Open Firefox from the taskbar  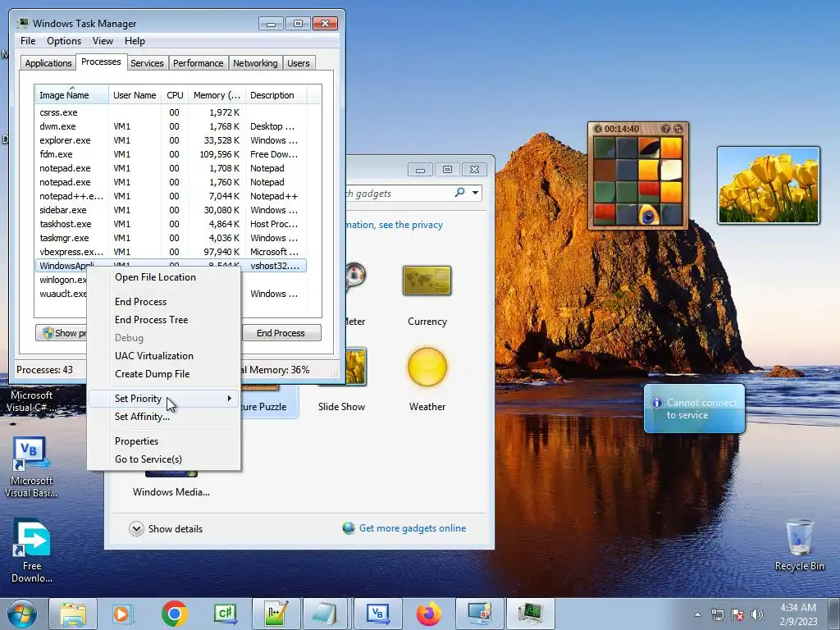tap(428, 614)
